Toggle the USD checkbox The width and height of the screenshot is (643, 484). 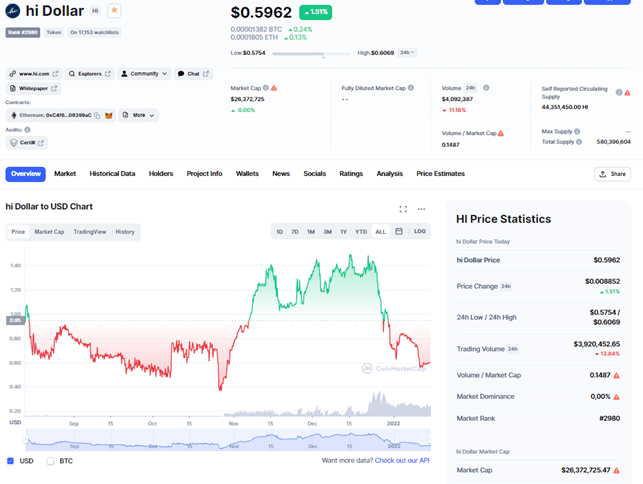(x=11, y=461)
